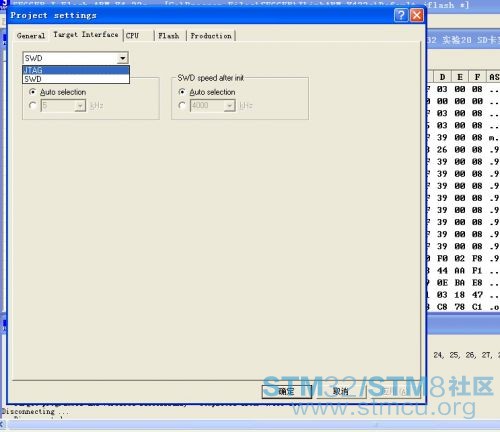Viewport: 500px width, 432px height.
Task: Open the 4000 kHz speed dropdown
Action: [x=229, y=106]
